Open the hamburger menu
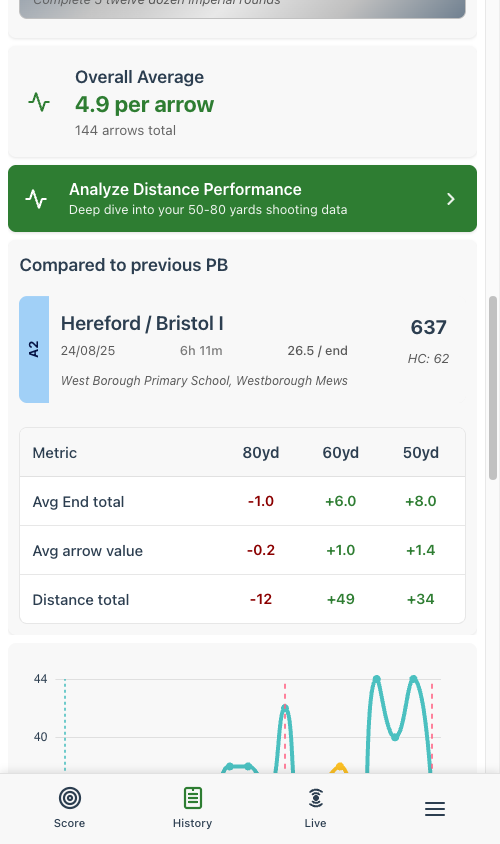Viewport: 500px width, 844px height. 435,808
